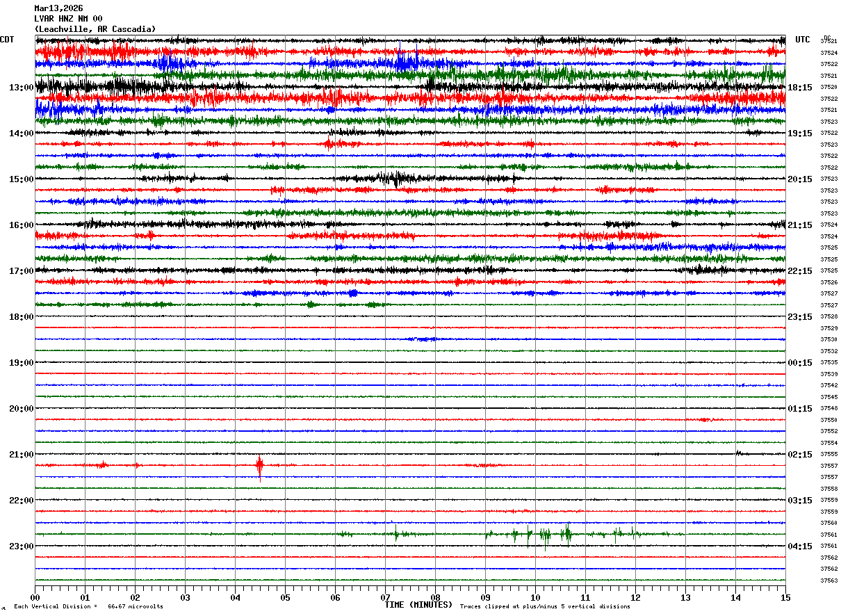Screen dimensions: 841x616
Task: Click the TIME (MINUTES) axis title
Action: pyautogui.click(x=418, y=605)
